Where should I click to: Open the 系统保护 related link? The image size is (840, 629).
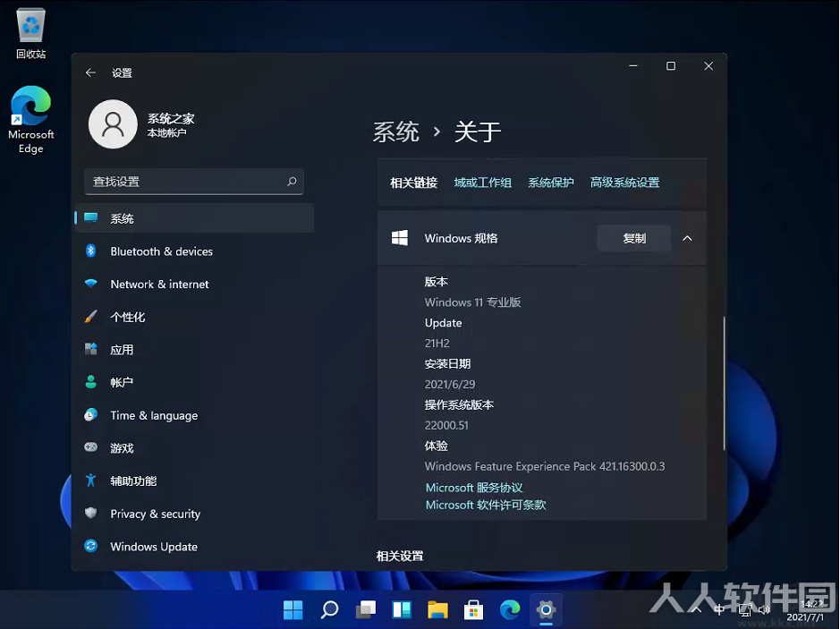coord(551,183)
